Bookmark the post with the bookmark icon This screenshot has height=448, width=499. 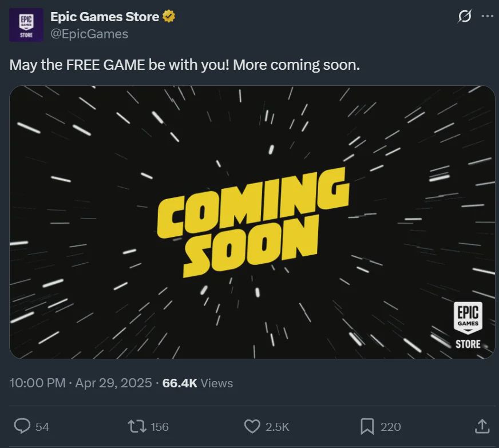(x=367, y=426)
